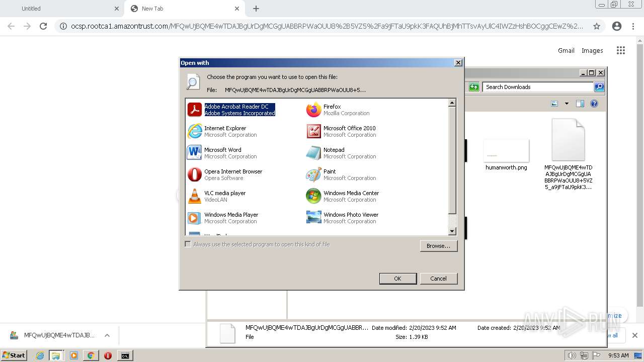
Task: Switch to Chrome via taskbar icon
Action: click(x=91, y=355)
